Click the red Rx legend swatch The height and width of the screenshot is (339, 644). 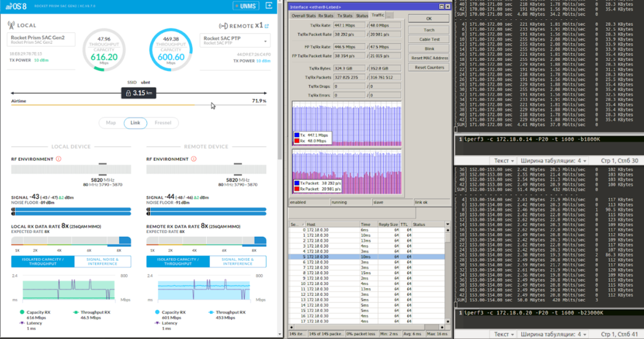[296, 141]
